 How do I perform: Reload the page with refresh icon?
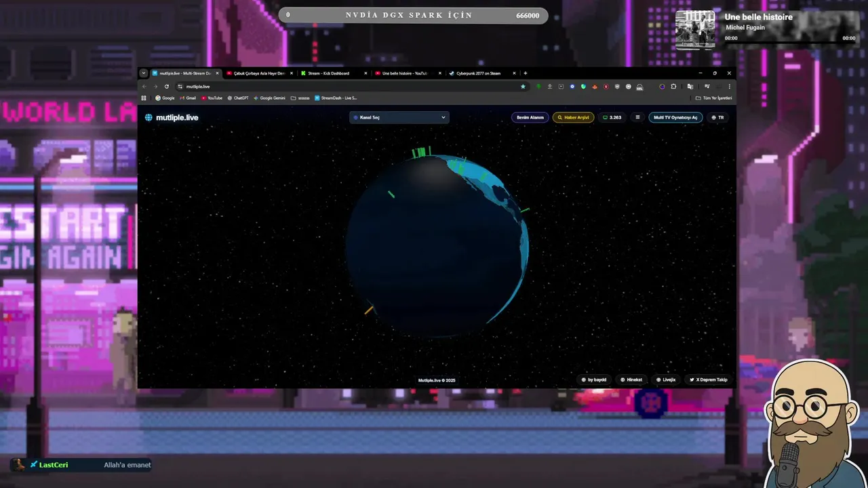[167, 87]
